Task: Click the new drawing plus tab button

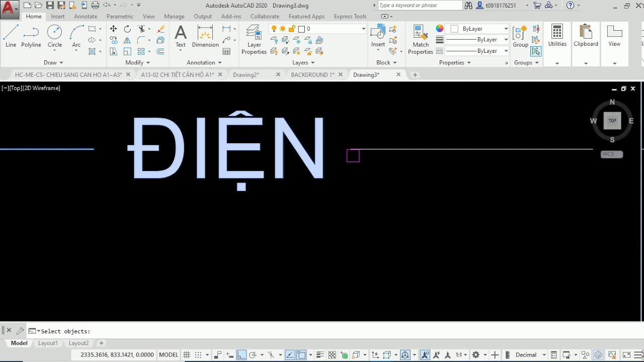Action: pyautogui.click(x=415, y=75)
